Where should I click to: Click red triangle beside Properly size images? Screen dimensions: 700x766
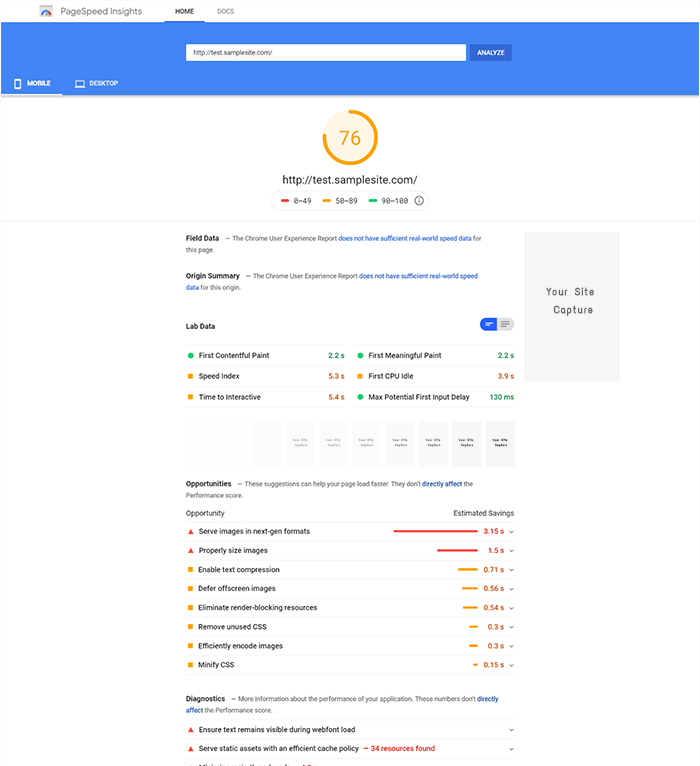pos(190,551)
